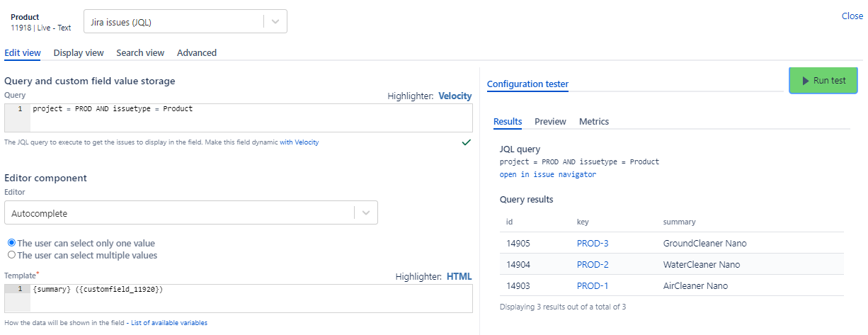Switch to the Display view tab

79,53
